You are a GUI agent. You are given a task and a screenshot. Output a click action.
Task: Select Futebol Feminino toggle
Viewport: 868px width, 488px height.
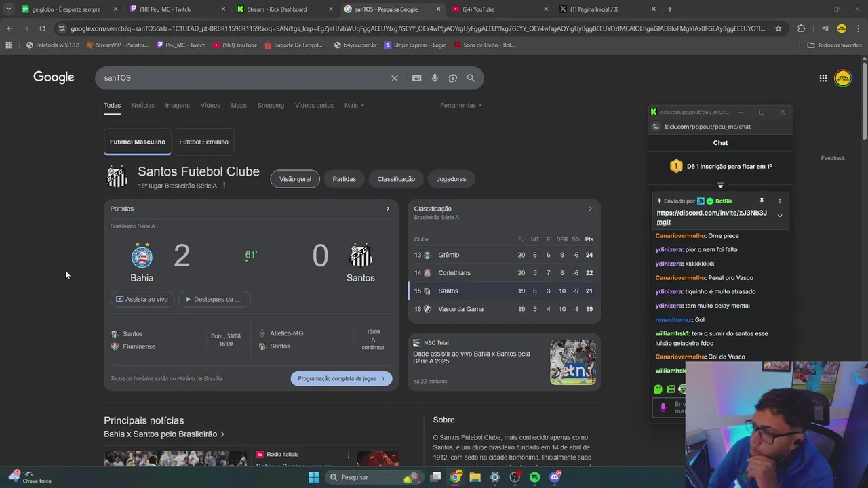point(203,142)
